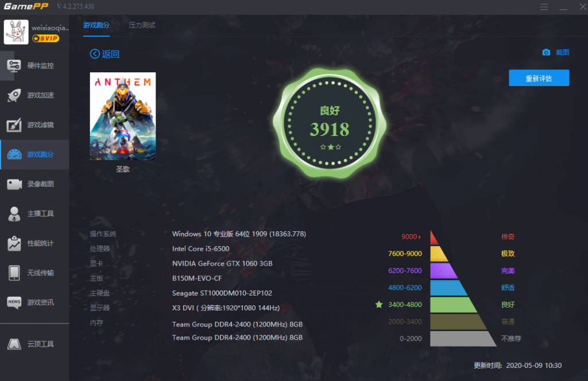The image size is (588, 381).
Task: Open the 性能统计 chart icon
Action: click(14, 243)
